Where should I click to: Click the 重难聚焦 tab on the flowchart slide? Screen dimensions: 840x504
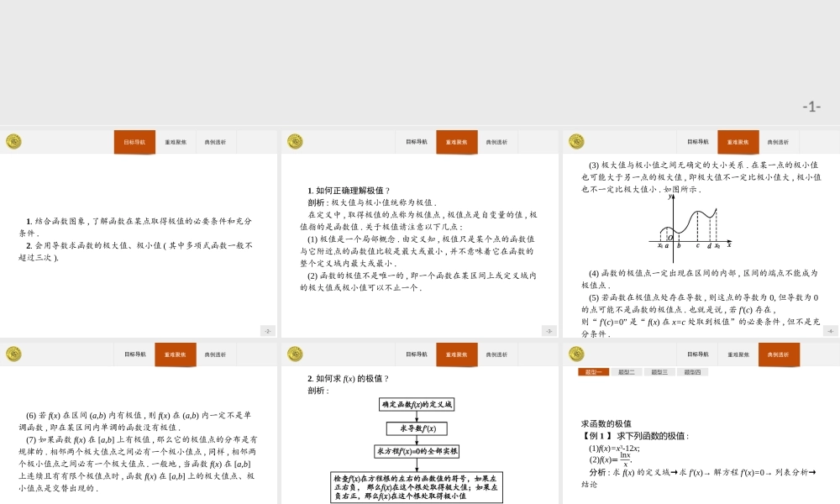[457, 354]
